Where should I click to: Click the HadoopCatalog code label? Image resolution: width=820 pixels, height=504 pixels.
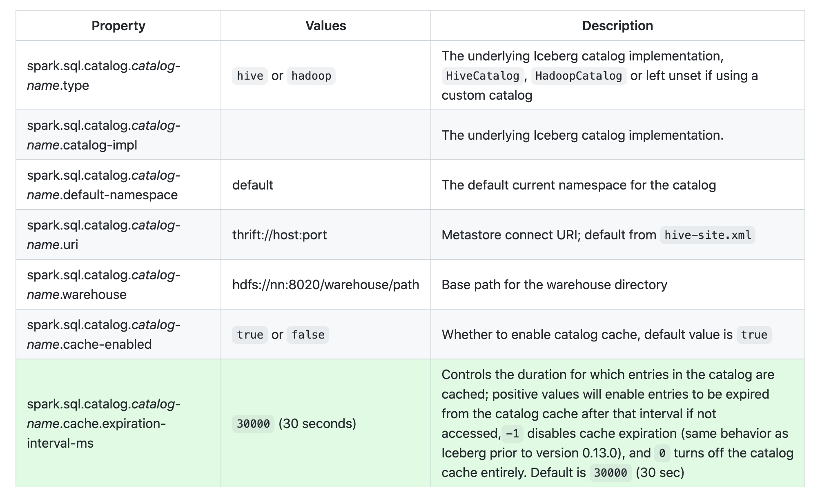coord(578,76)
